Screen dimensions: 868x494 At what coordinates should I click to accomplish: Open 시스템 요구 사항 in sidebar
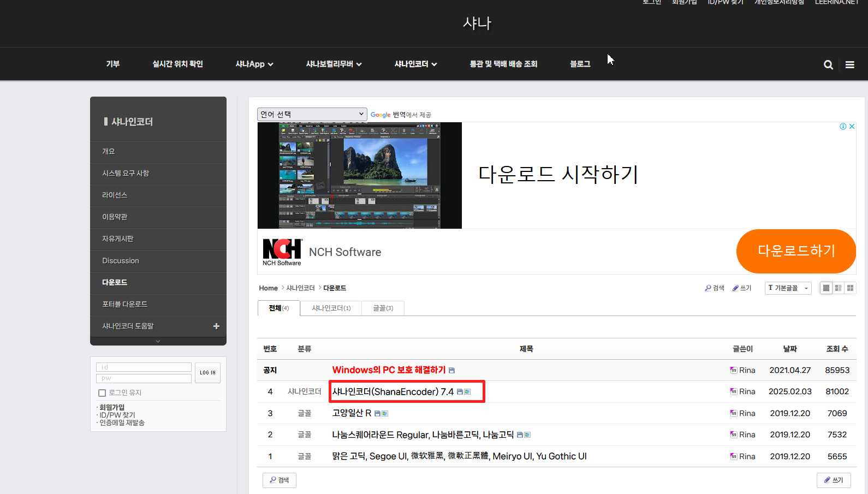coord(158,173)
